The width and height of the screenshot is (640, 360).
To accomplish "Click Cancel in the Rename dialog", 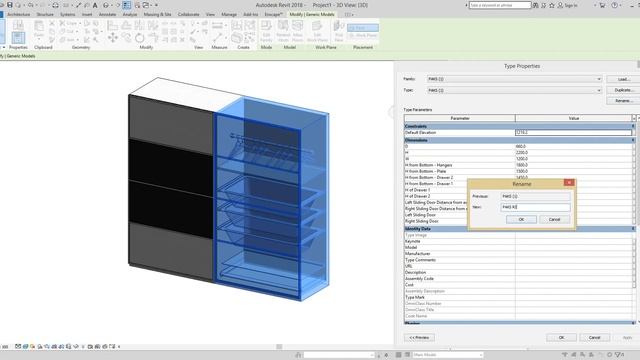I will click(x=554, y=219).
